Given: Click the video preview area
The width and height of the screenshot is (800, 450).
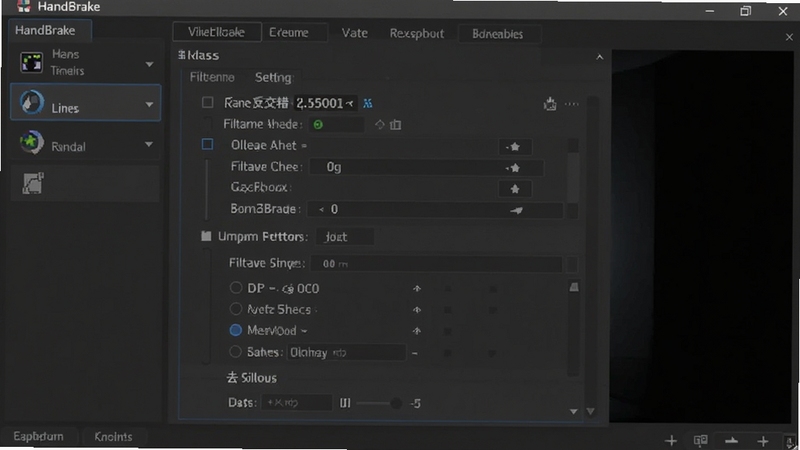Looking at the screenshot, I should (702, 236).
